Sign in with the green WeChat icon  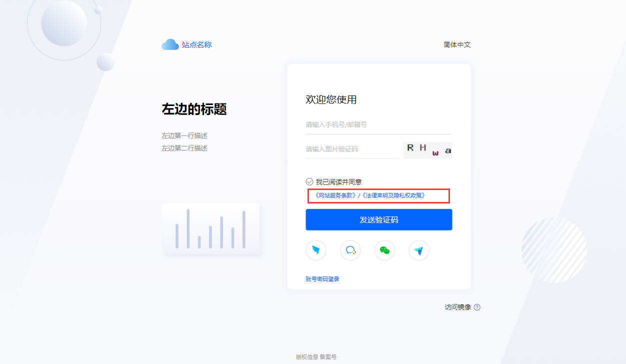[384, 250]
